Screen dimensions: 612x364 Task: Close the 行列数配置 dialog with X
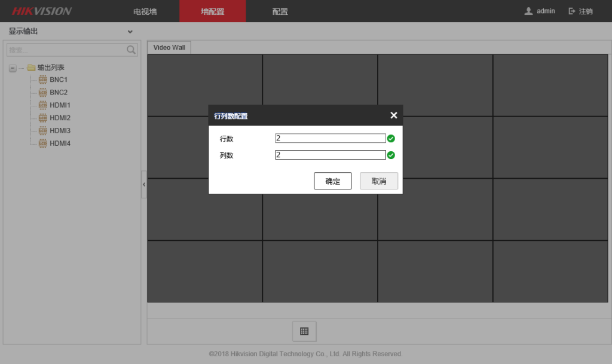pos(393,115)
